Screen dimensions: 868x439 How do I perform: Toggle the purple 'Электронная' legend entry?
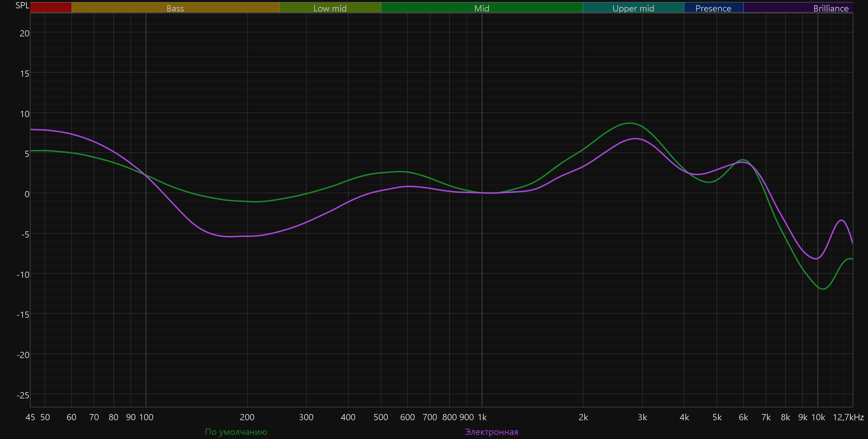491,432
